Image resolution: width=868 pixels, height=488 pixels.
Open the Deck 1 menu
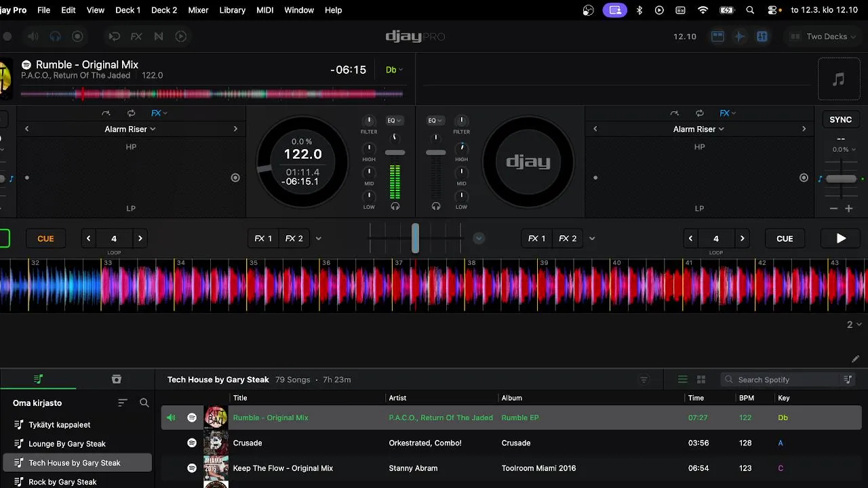128,10
